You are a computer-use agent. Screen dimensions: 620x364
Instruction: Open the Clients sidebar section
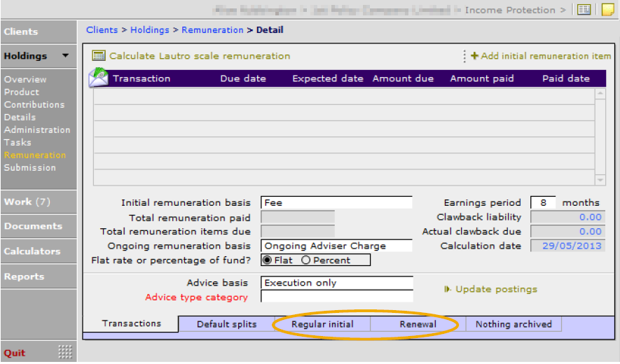pyautogui.click(x=39, y=31)
